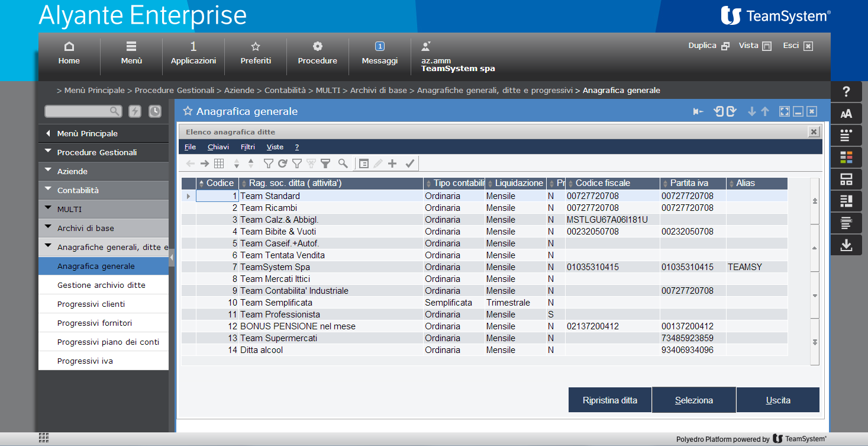Click the undo rotate icon in panel header
Screen dimensions: 868x446
point(719,111)
